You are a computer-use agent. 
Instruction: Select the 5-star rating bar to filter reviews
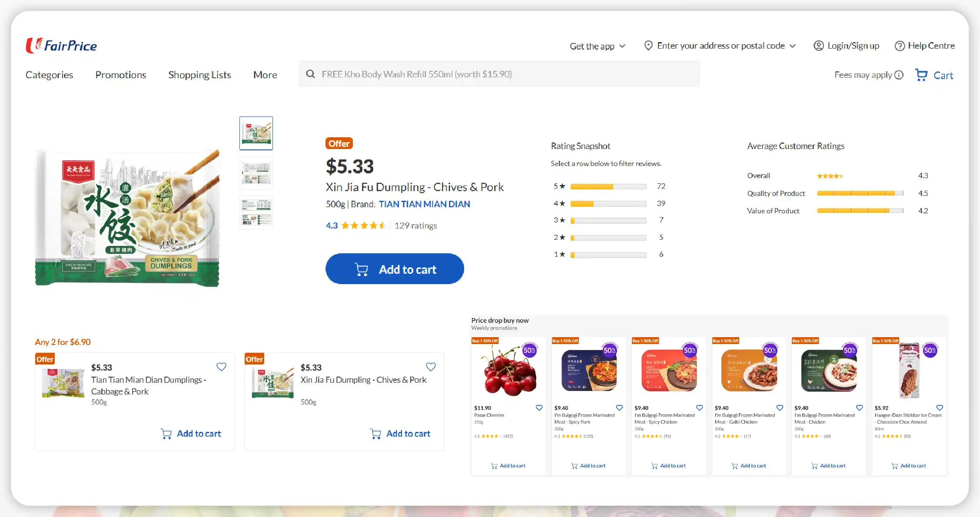(x=608, y=186)
